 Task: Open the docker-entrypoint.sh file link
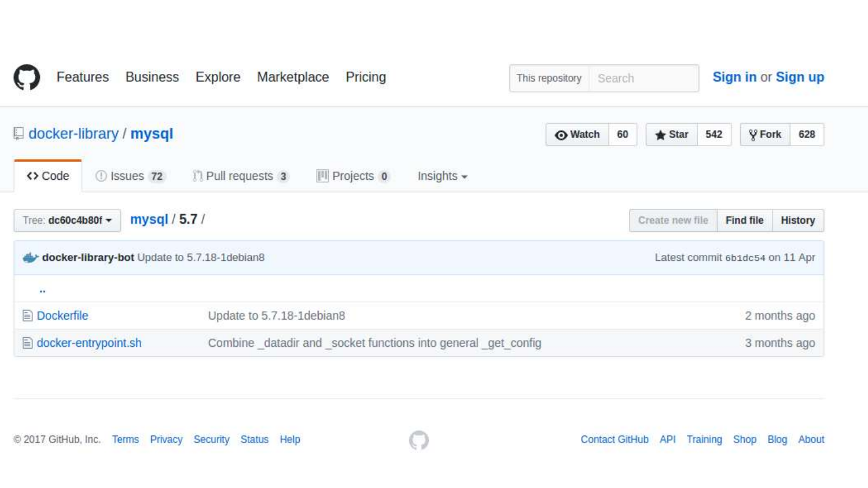[89, 343]
